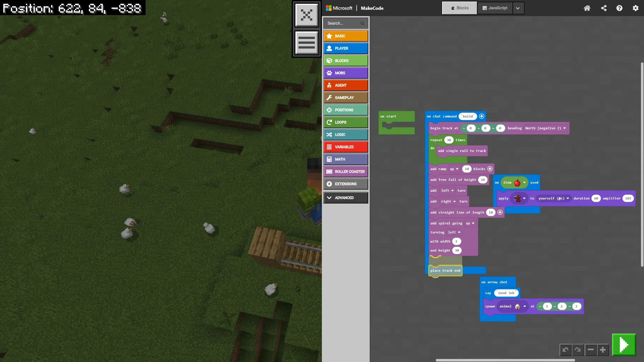The height and width of the screenshot is (362, 644).
Task: Edit the say text 'Good Job'
Action: 506,293
